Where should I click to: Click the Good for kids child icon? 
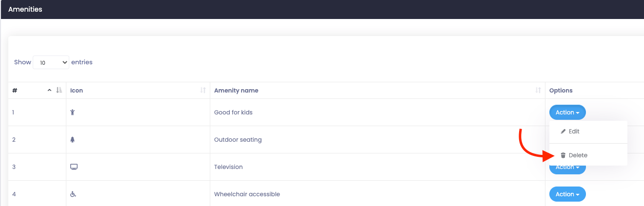[72, 112]
